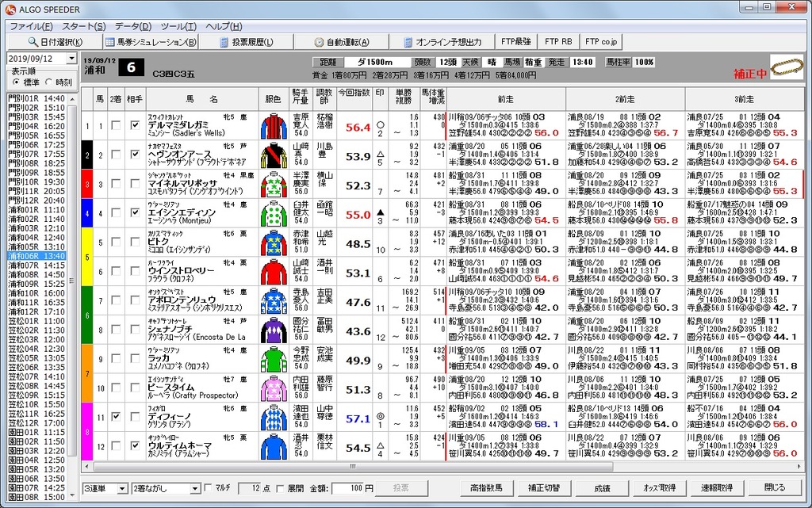Click the table icon of 馬券シミュレーション
Screen dimensions: 812x508
pyautogui.click(x=109, y=42)
